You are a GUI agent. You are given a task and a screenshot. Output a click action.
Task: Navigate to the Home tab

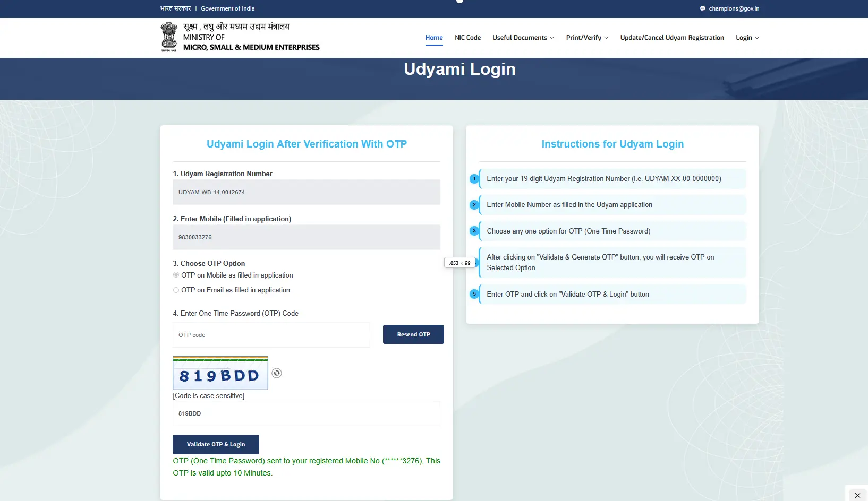coord(434,37)
